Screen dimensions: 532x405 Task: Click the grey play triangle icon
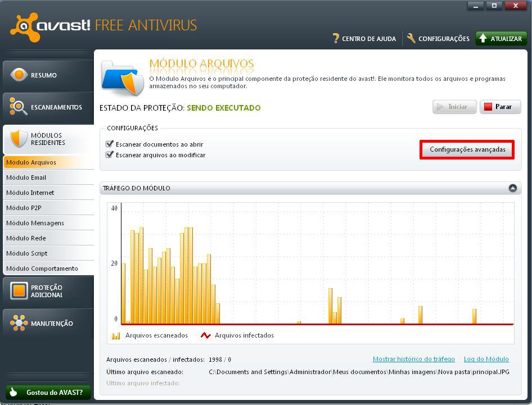(x=440, y=107)
